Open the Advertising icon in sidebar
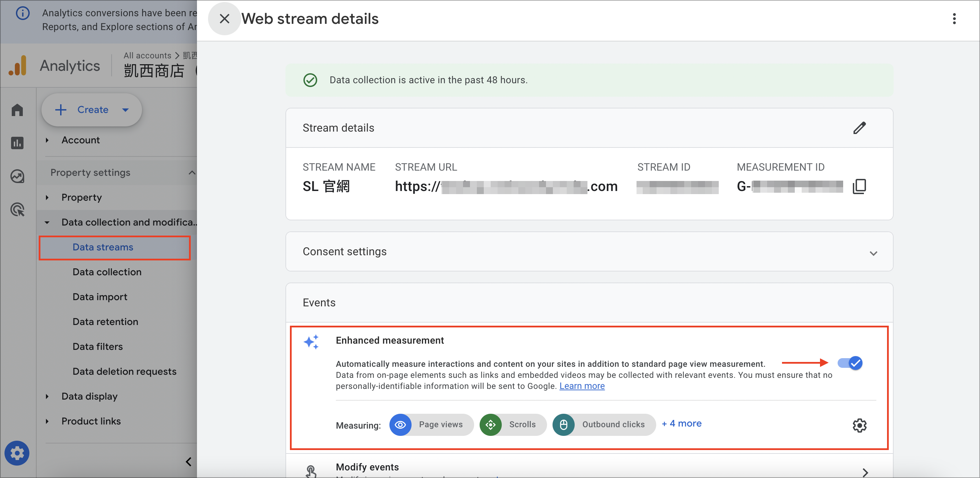 tap(18, 210)
